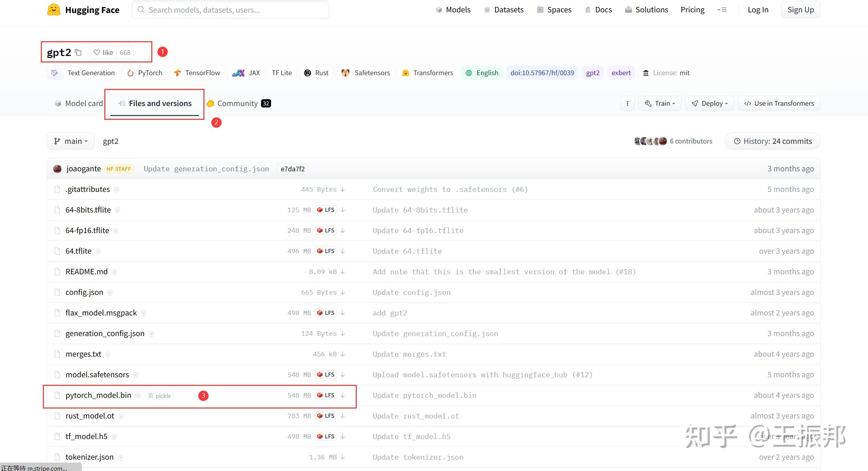The height and width of the screenshot is (471, 868).
Task: Click the like count 668
Action: click(125, 52)
